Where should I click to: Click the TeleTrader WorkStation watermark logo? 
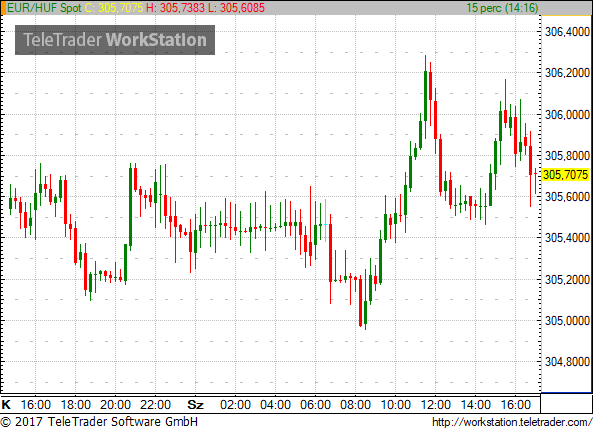pyautogui.click(x=115, y=40)
